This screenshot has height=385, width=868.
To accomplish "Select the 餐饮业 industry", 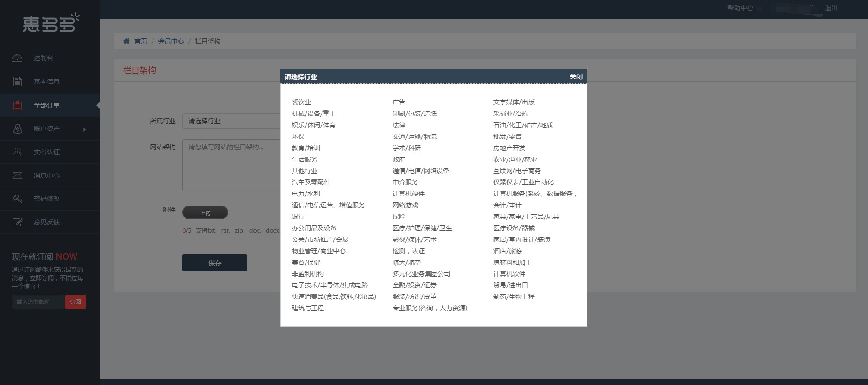I will coord(301,102).
